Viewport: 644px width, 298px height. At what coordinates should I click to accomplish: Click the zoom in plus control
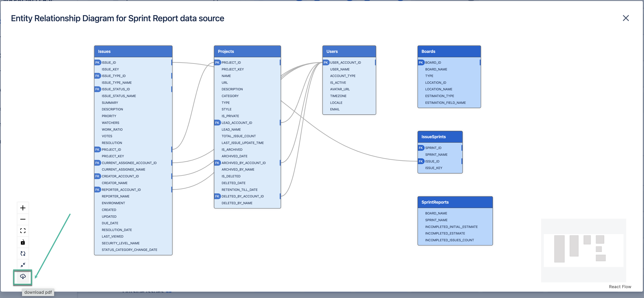[23, 208]
